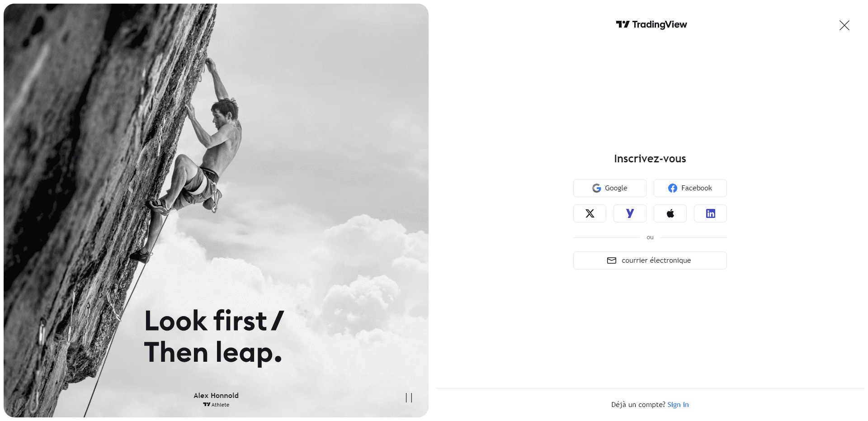Click the "Look first / Then leap." headline
868x421 pixels.
coord(213,337)
